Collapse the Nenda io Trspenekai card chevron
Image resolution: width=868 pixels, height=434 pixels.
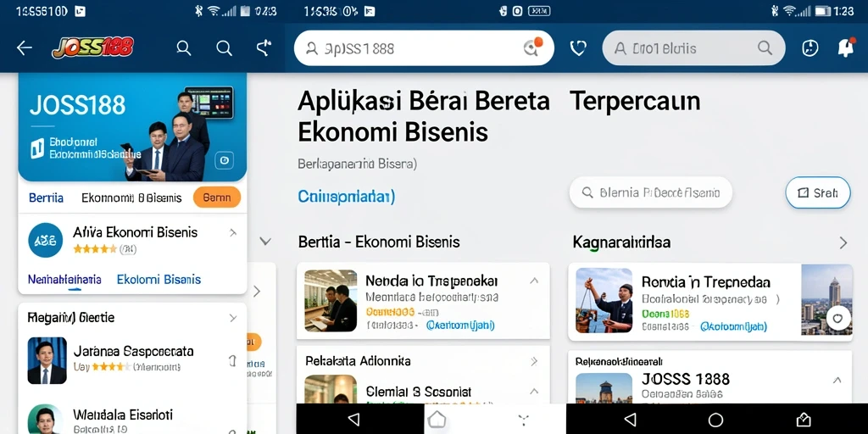pyautogui.click(x=534, y=281)
